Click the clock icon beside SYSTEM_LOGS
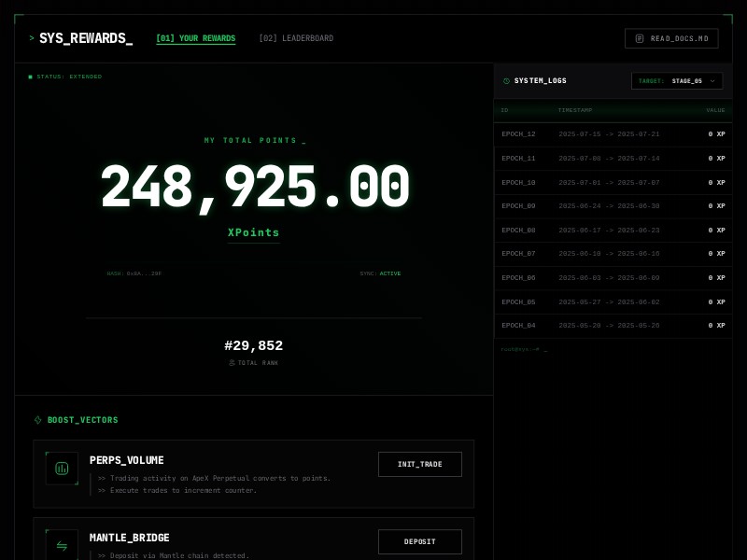The height and width of the screenshot is (560, 747). pos(506,81)
